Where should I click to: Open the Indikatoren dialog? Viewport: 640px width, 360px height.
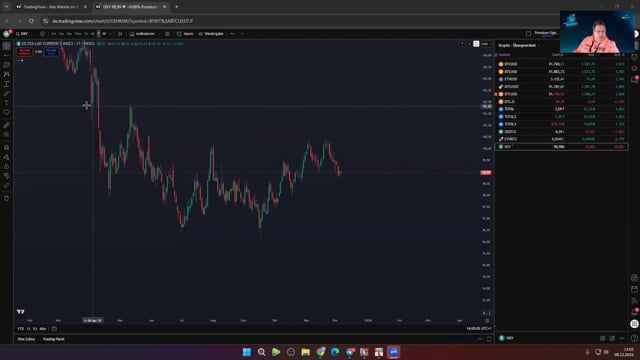tap(142, 34)
